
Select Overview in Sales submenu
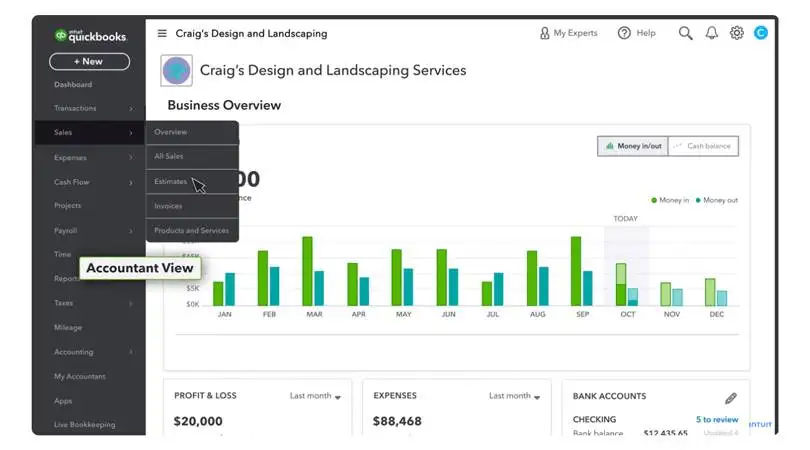(x=192, y=132)
